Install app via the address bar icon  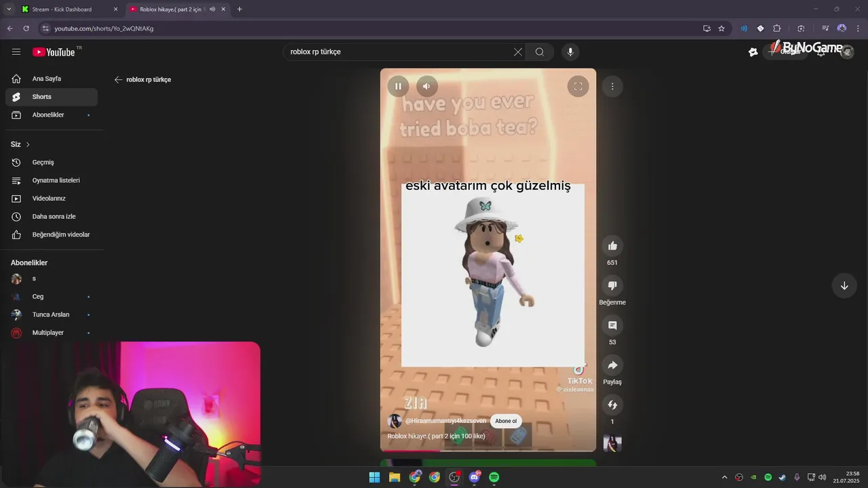[707, 28]
